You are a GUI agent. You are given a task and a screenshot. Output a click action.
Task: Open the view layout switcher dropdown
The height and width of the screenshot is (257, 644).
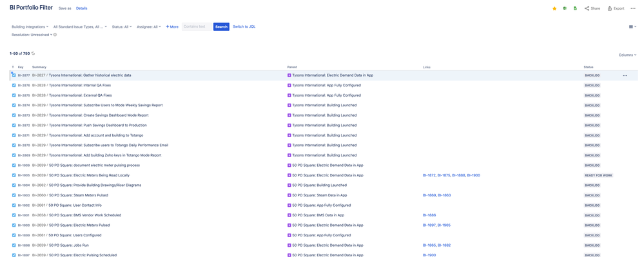632,26
